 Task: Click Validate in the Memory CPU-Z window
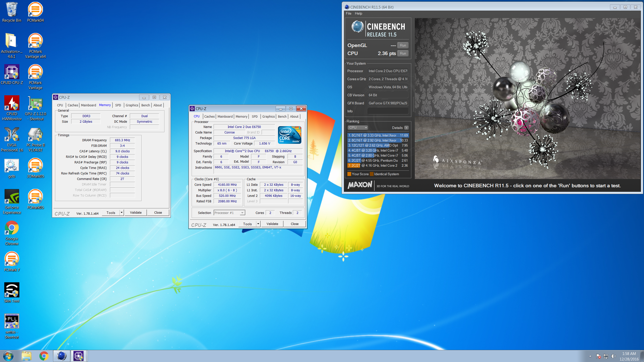[x=136, y=212]
